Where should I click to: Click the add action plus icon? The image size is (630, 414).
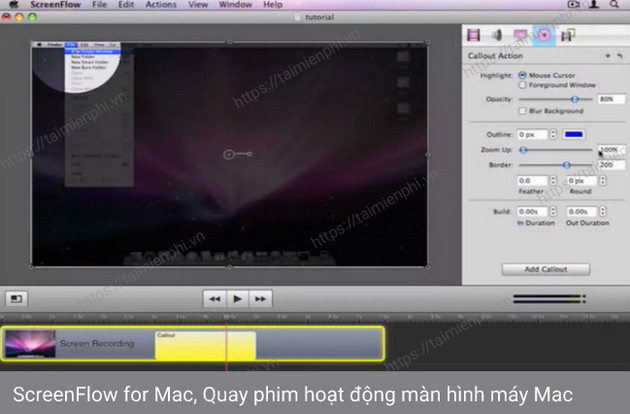(608, 56)
